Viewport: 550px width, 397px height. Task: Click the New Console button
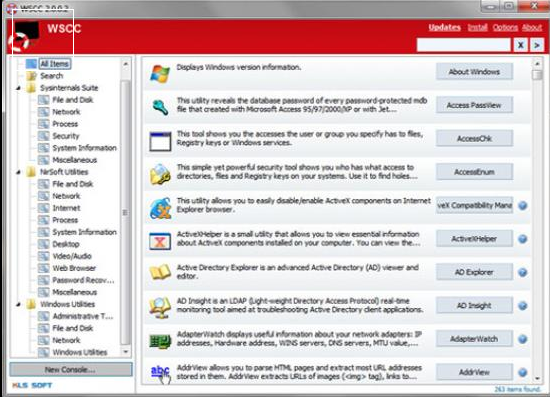click(71, 369)
